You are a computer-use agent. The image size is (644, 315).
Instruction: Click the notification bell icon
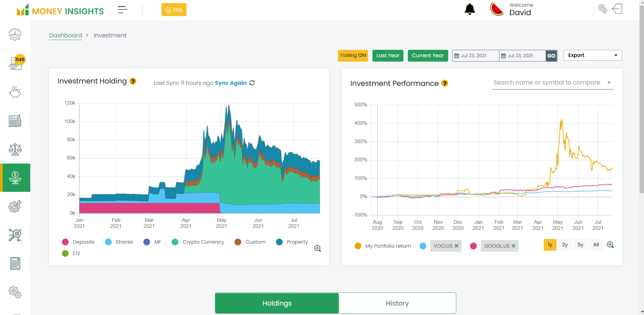[469, 9]
